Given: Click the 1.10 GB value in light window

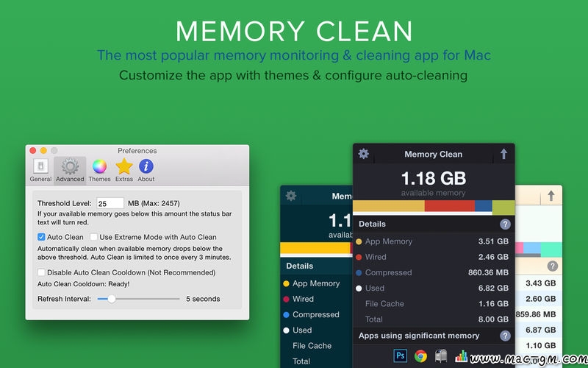Looking at the screenshot, I should click(x=540, y=346).
